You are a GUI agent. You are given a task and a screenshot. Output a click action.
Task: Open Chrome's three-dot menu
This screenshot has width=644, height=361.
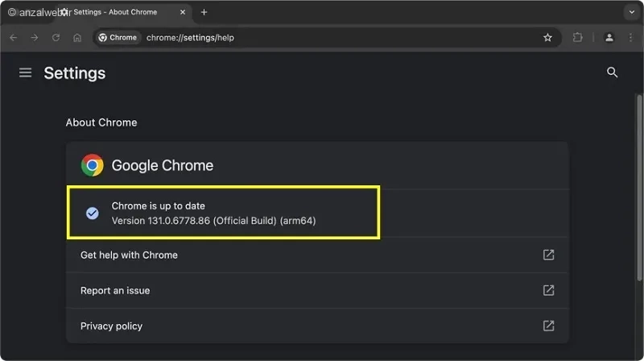[x=631, y=37]
